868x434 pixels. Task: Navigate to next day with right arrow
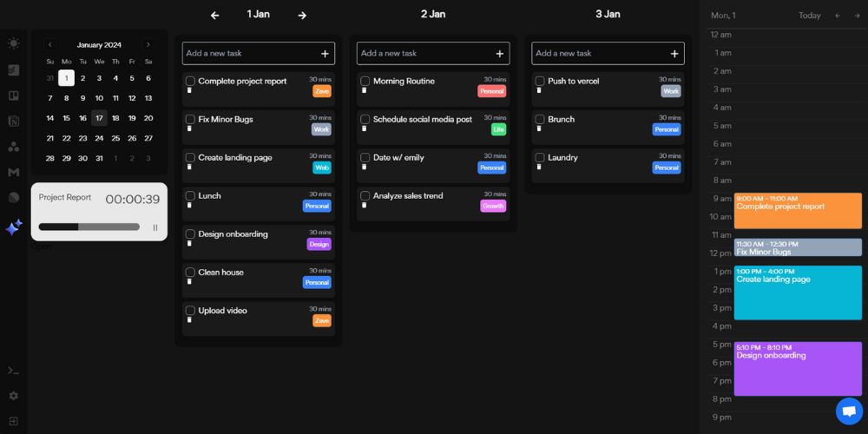302,15
